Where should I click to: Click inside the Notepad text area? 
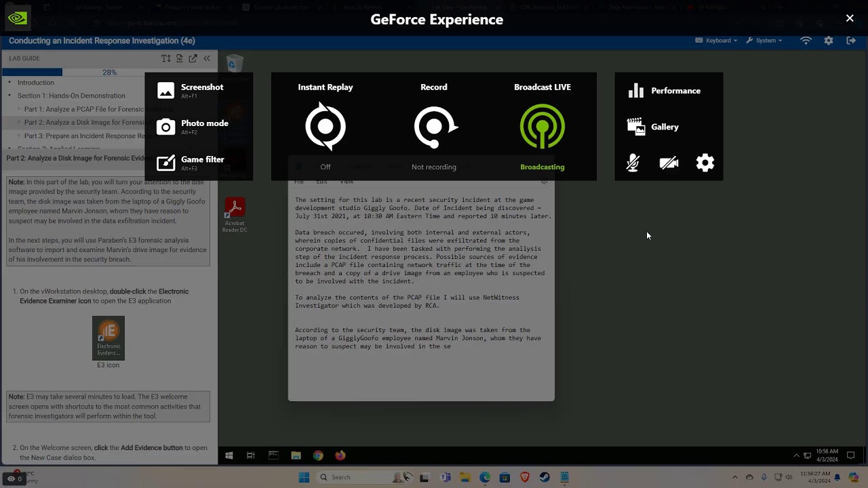point(421,294)
